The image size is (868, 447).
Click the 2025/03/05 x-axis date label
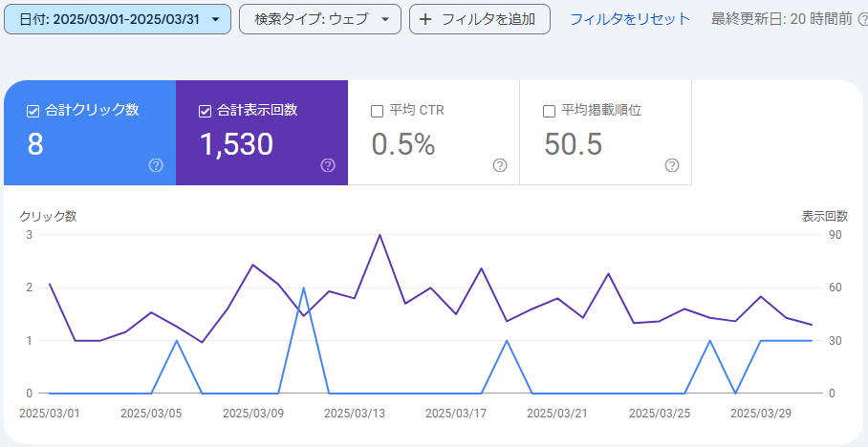151,414
